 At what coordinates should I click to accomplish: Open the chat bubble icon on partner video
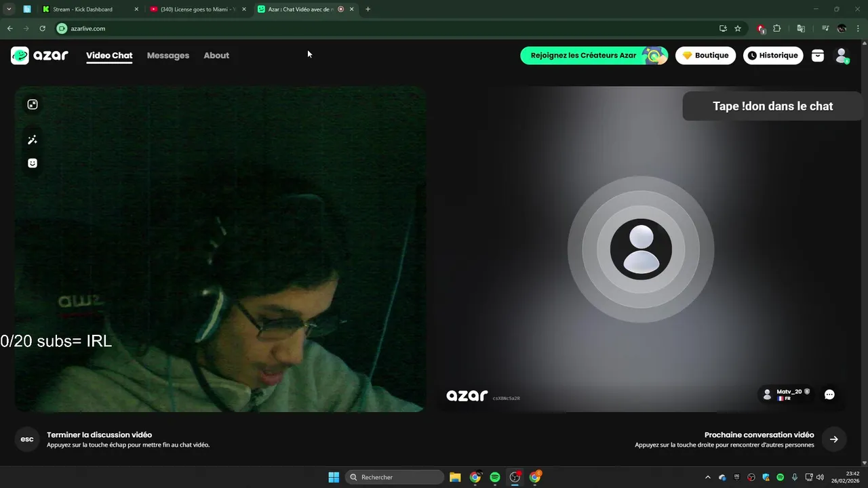coord(829,394)
